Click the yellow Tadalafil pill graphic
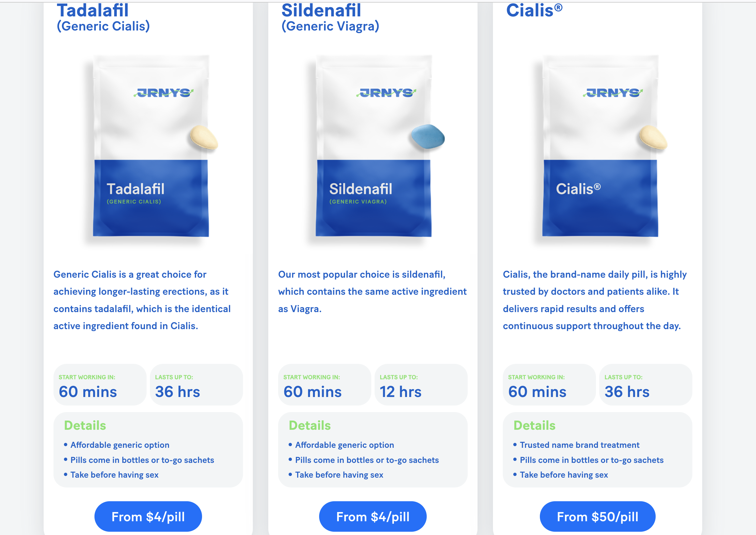This screenshot has height=535, width=756. (x=204, y=137)
